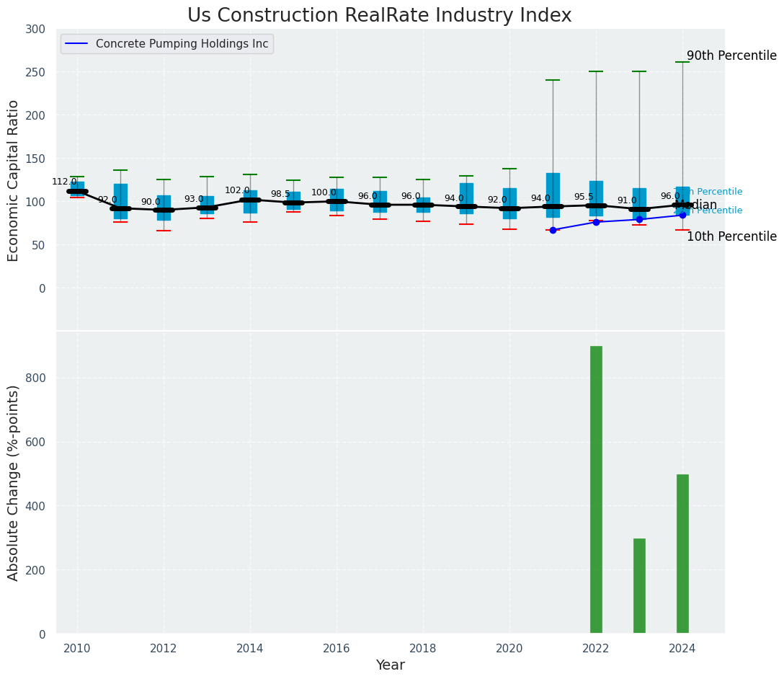Click the 102.0 median label near 2014

[x=237, y=191]
